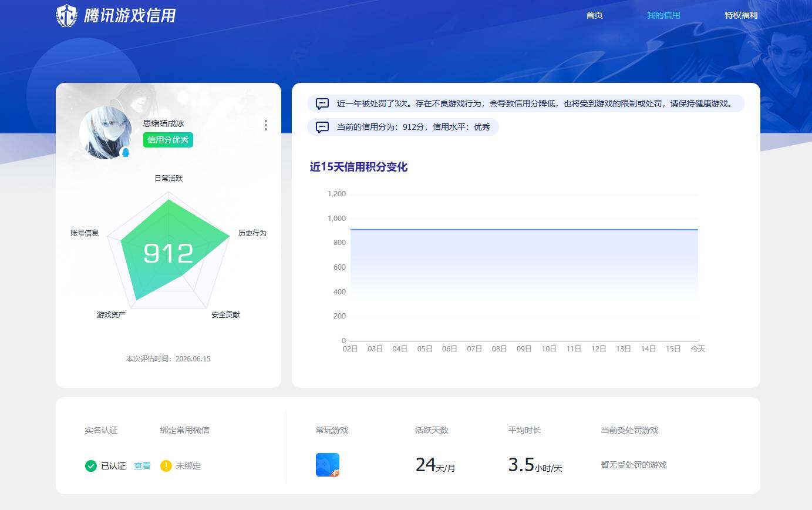Click the 绑定常用微信 label

(x=184, y=430)
